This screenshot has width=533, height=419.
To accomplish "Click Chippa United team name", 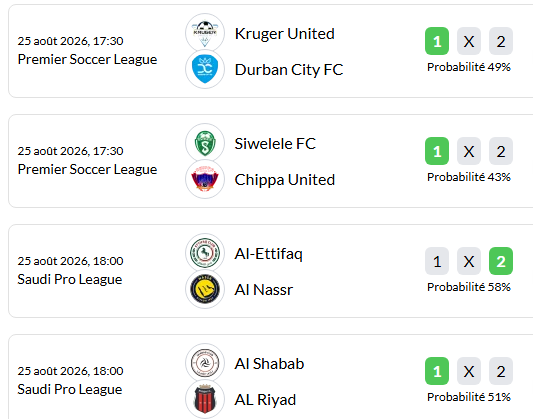I will [285, 180].
